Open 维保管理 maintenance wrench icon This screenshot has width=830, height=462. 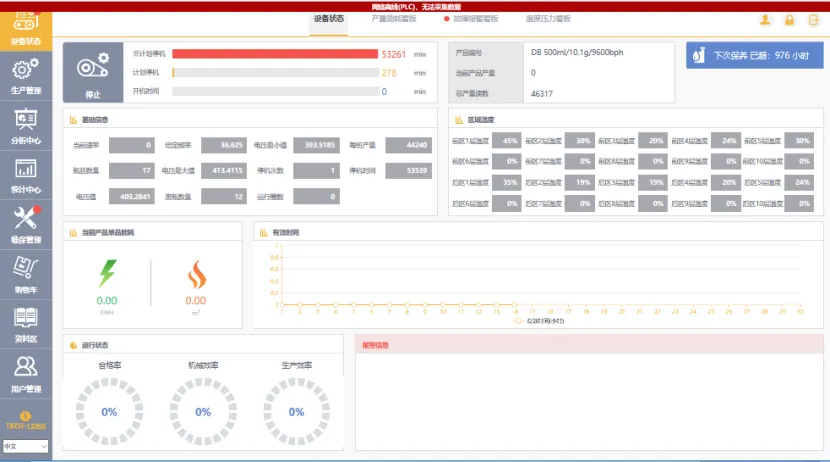pos(26,223)
